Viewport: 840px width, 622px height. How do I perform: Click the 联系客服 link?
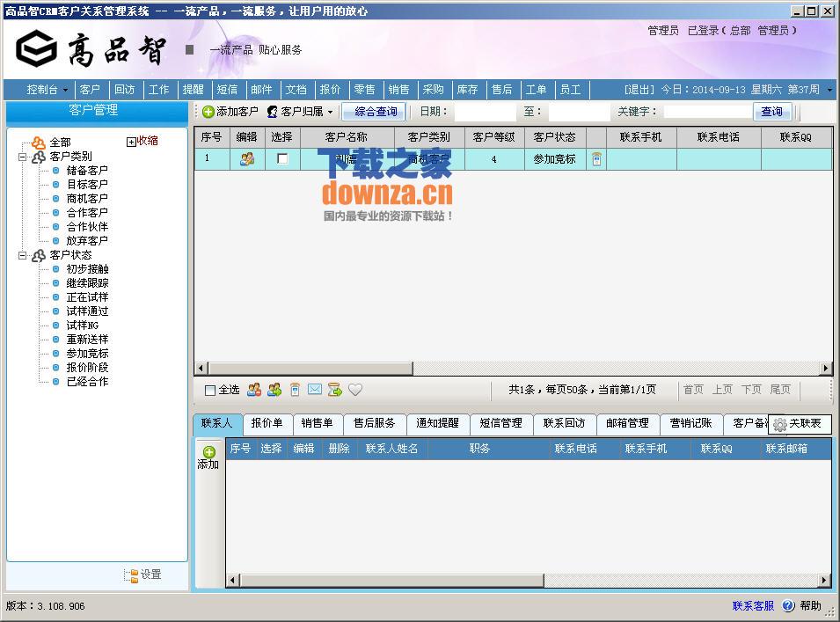(x=753, y=605)
